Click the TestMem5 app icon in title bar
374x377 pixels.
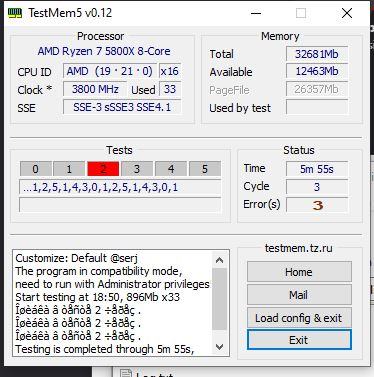pyautogui.click(x=15, y=13)
